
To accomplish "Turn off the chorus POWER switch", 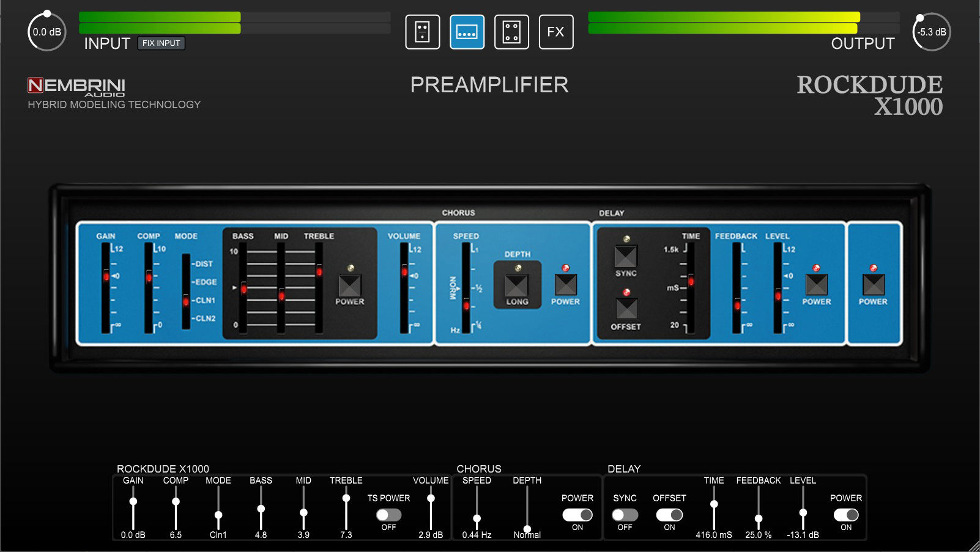I will point(577,515).
